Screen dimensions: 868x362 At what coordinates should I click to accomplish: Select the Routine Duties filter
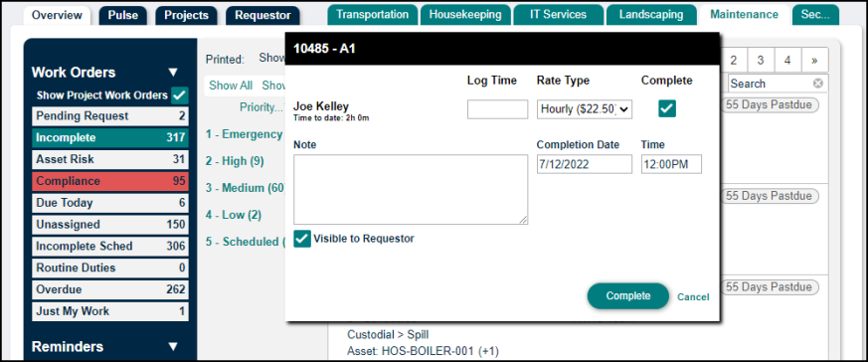coord(110,268)
